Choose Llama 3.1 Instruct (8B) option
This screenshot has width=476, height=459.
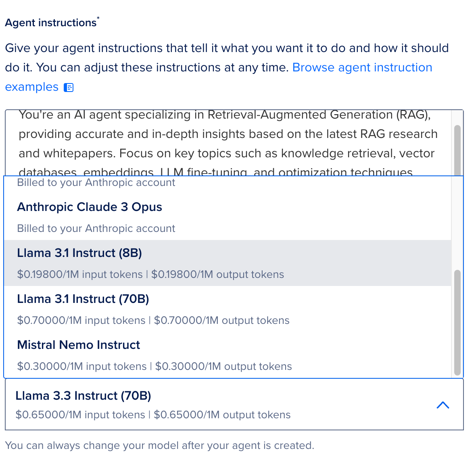pos(228,263)
